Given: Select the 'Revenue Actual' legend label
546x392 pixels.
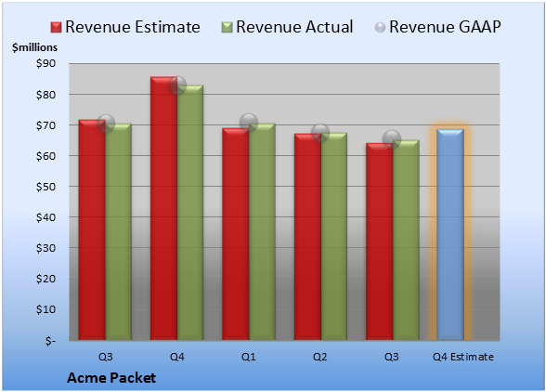Looking at the screenshot, I should (x=294, y=27).
